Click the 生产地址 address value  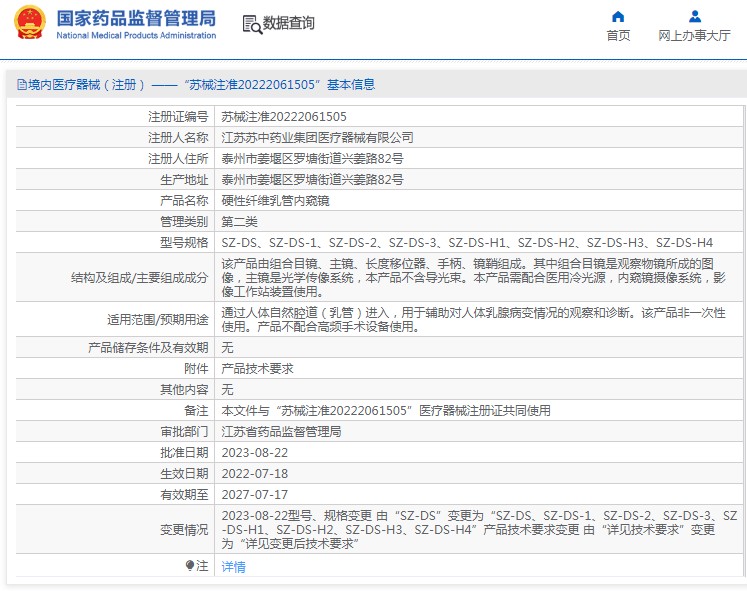313,180
